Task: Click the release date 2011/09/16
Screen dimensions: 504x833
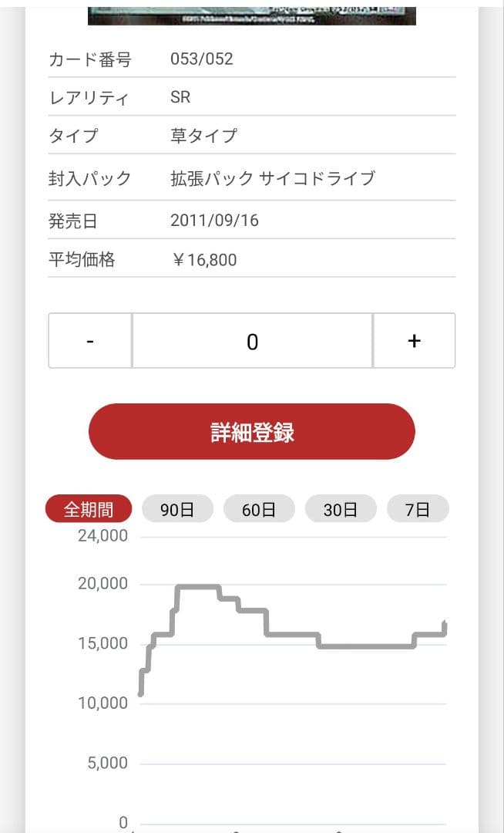Action: [213, 221]
